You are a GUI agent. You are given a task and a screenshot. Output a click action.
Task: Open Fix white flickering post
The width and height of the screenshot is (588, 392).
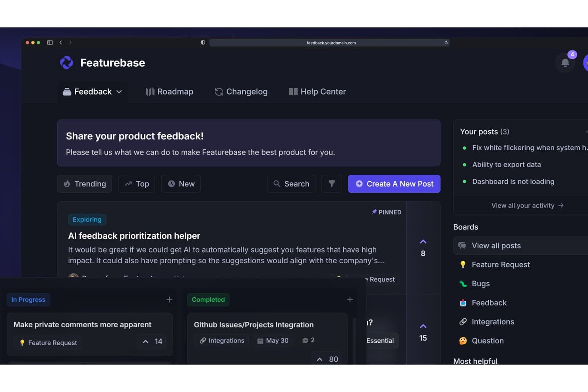[x=530, y=148]
